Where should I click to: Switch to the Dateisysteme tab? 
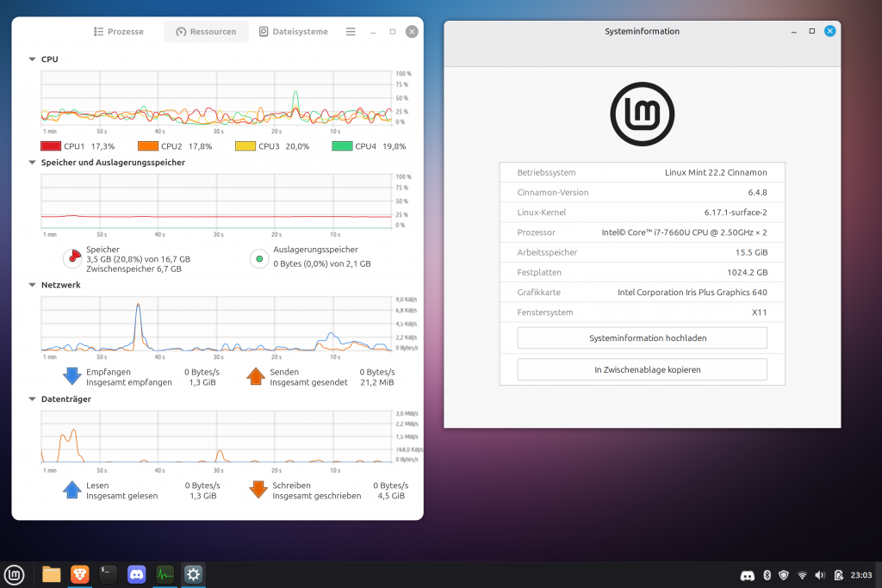[x=293, y=32]
